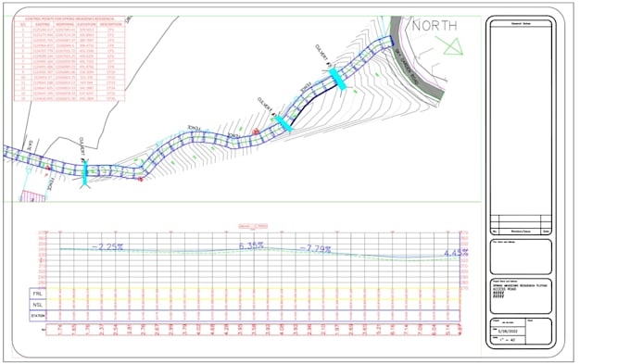Image resolution: width=630 pixels, height=364 pixels.
Task: Click the EASTING column header in table
Action: coord(43,24)
